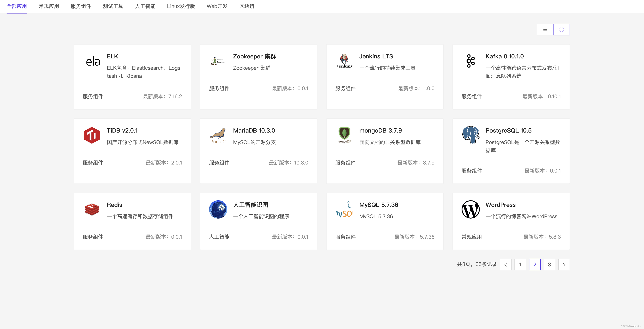Open the 常规应用 tab
The image size is (644, 329).
click(49, 6)
